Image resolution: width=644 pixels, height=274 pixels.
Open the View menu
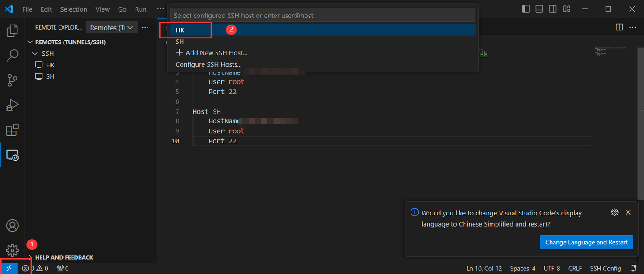[x=102, y=9]
